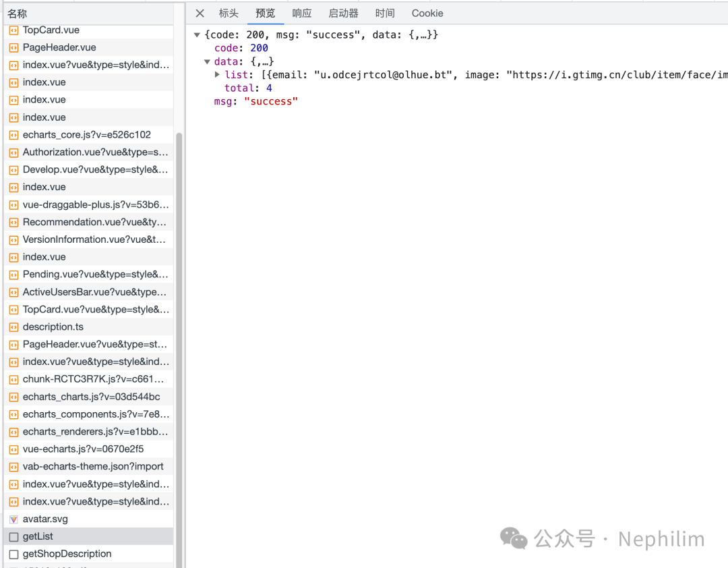Click the icon beside echarts_components.js
The width and height of the screenshot is (728, 568).
point(14,415)
